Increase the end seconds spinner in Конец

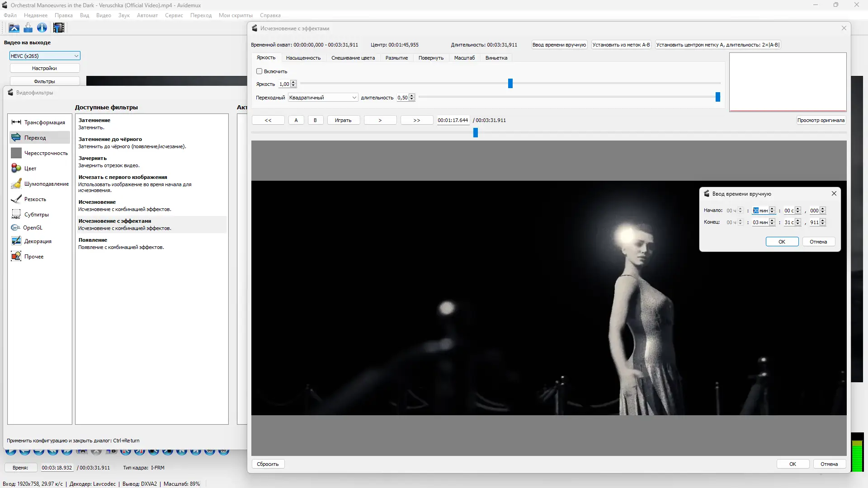[x=798, y=221]
